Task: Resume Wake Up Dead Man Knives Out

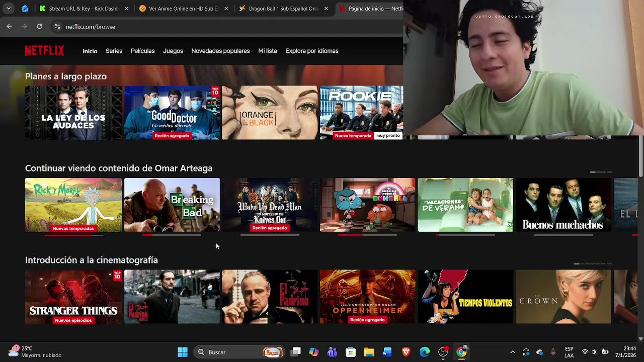Action: [x=270, y=205]
